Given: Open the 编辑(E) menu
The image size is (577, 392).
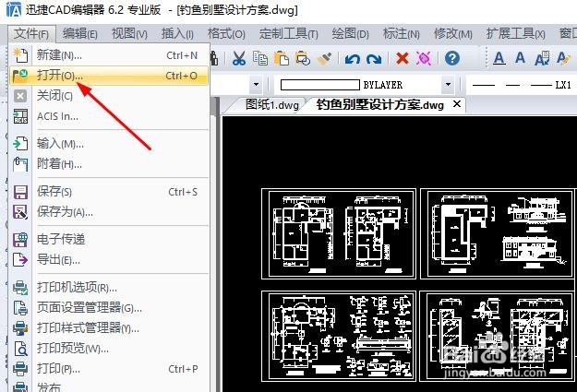Looking at the screenshot, I should [x=80, y=34].
